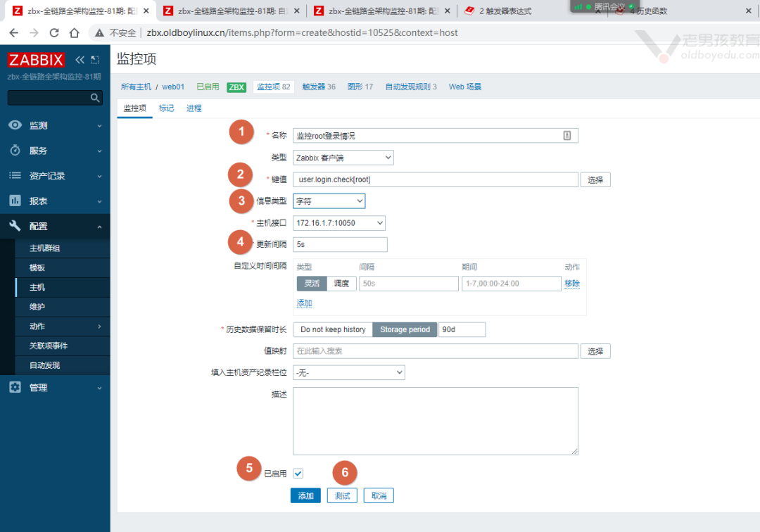Open the 触发器 36 link
Image resolution: width=760 pixels, height=532 pixels.
click(319, 87)
